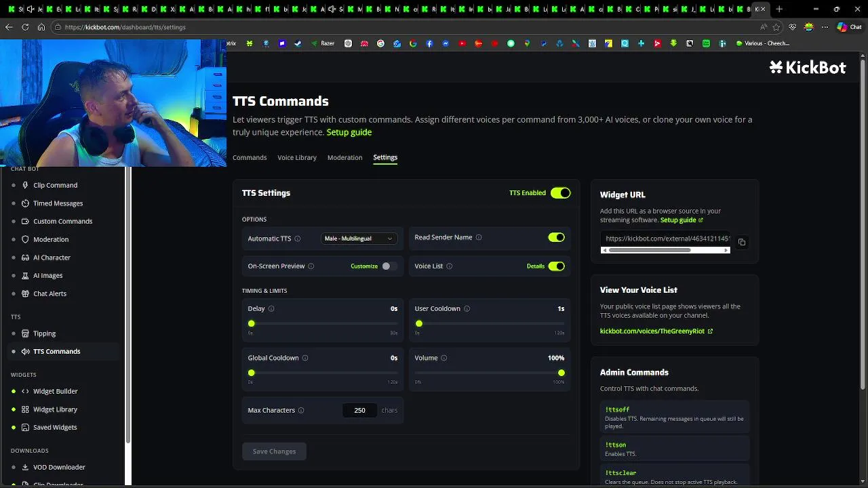
Task: Open the Setup guide link in description
Action: point(349,132)
